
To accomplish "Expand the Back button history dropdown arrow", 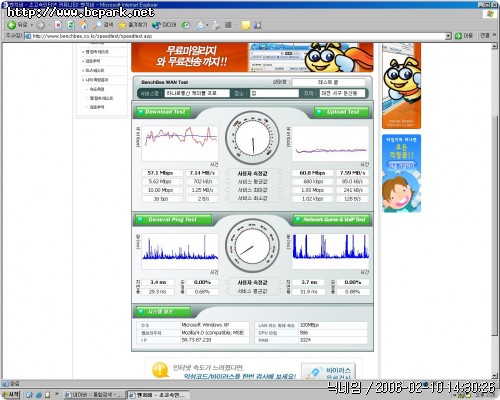I will 32,25.
